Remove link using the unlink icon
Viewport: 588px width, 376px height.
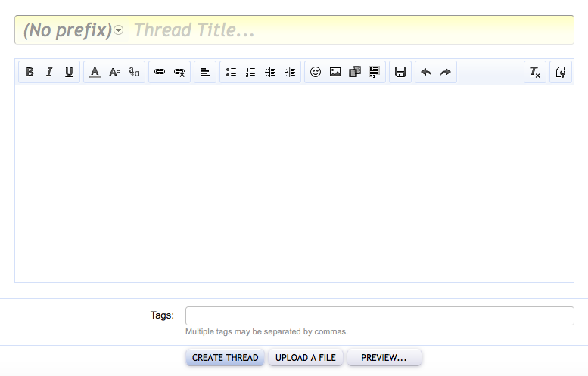coord(179,73)
